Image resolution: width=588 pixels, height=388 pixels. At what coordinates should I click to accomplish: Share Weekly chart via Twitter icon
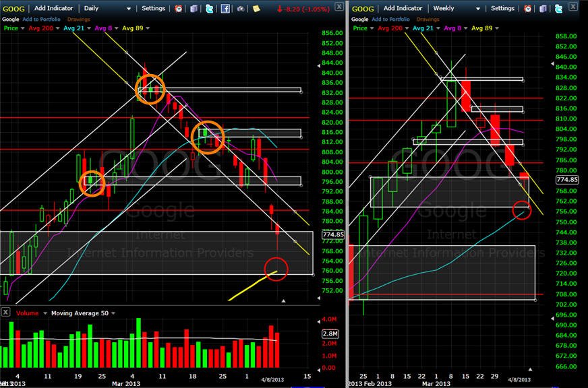[558, 8]
